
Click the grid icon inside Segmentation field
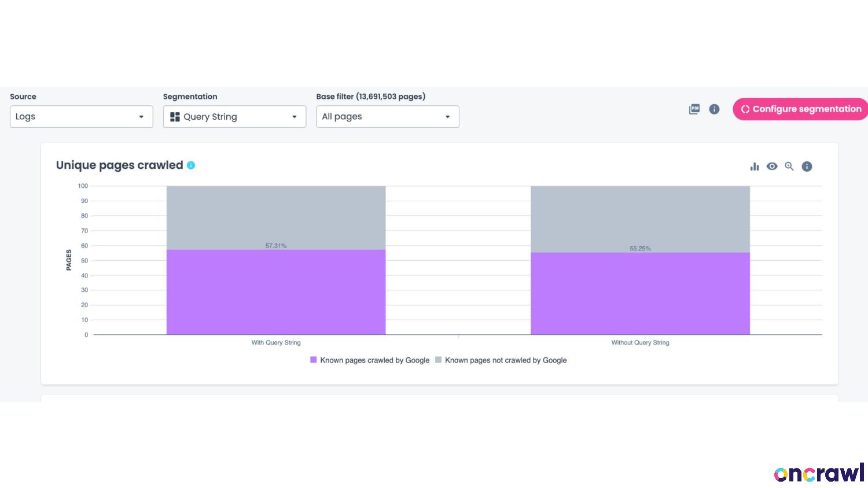(175, 117)
